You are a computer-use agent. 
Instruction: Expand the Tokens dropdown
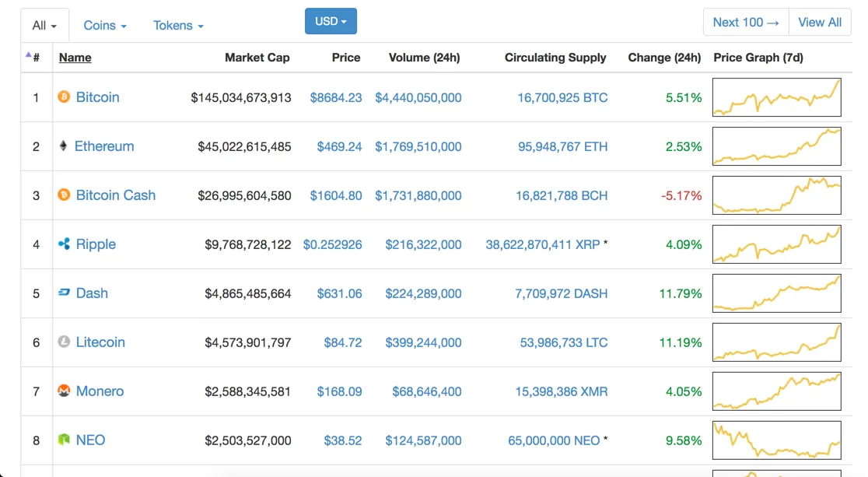point(178,26)
